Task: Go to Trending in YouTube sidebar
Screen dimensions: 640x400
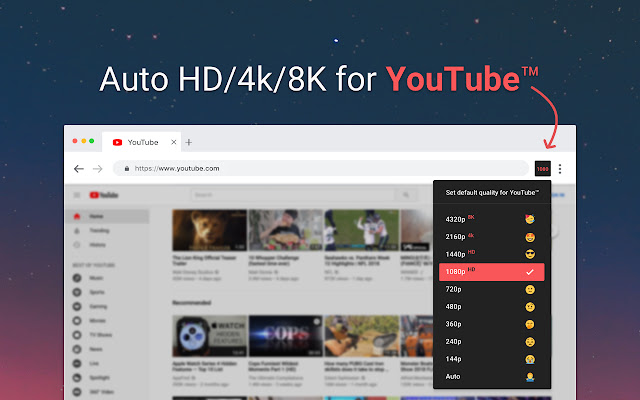Action: tap(99, 231)
